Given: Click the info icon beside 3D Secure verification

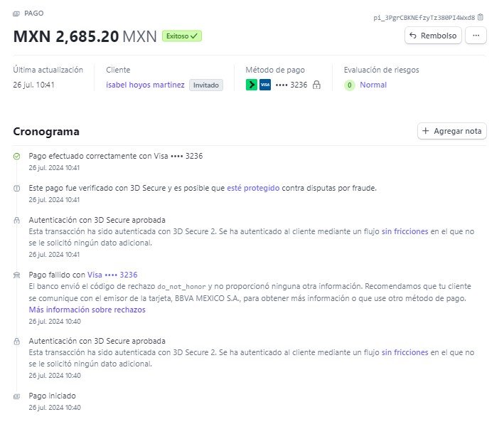Looking at the screenshot, I should tap(17, 189).
